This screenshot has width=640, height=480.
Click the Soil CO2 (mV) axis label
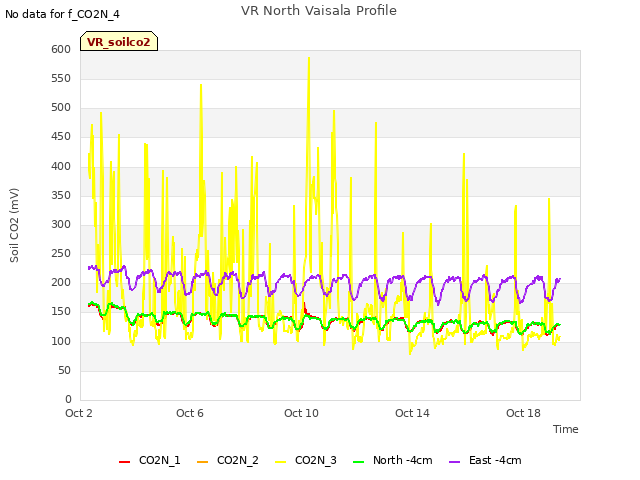tap(14, 225)
